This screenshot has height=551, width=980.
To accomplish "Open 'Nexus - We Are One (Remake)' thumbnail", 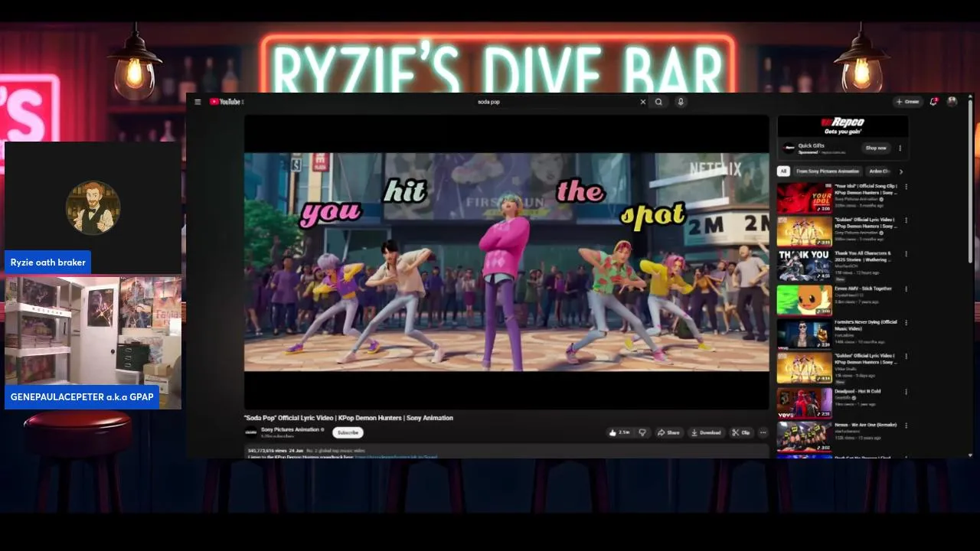I will click(x=805, y=436).
